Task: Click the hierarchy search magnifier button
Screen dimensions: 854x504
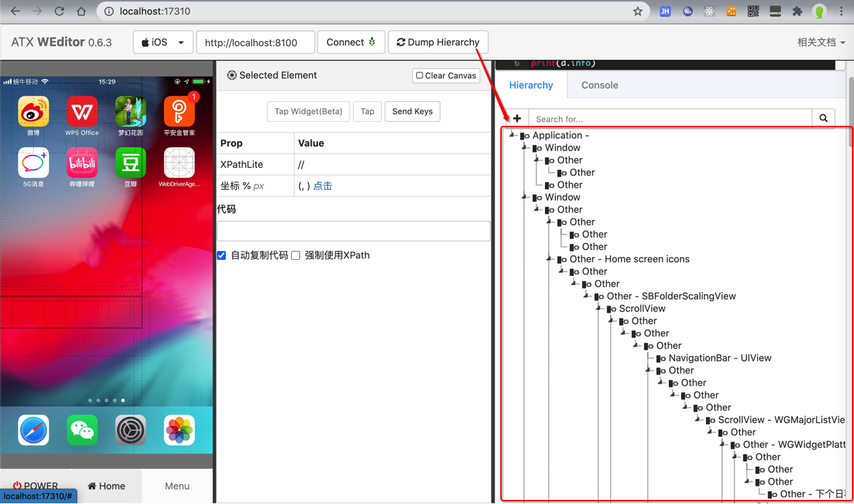Action: point(823,118)
